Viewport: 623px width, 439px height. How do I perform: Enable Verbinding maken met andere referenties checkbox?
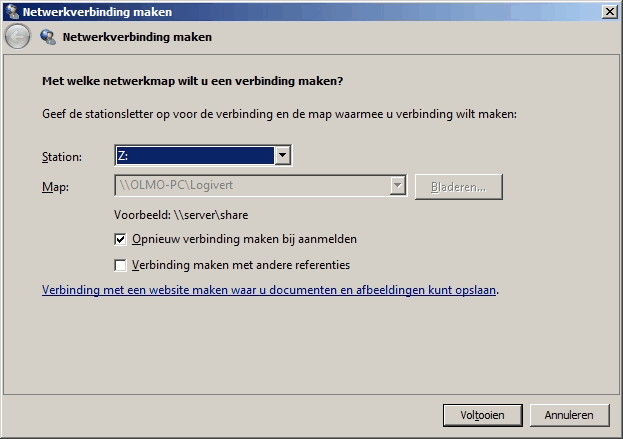[x=120, y=265]
